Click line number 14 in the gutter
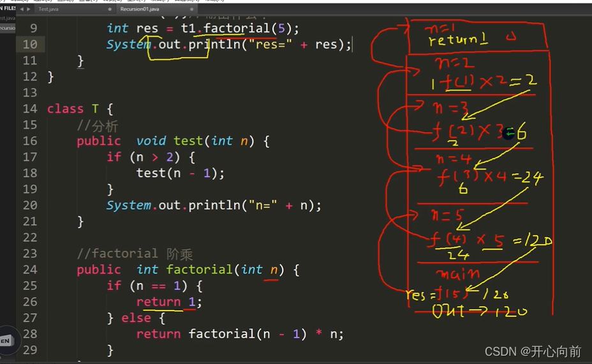The image size is (592, 364). [x=30, y=109]
